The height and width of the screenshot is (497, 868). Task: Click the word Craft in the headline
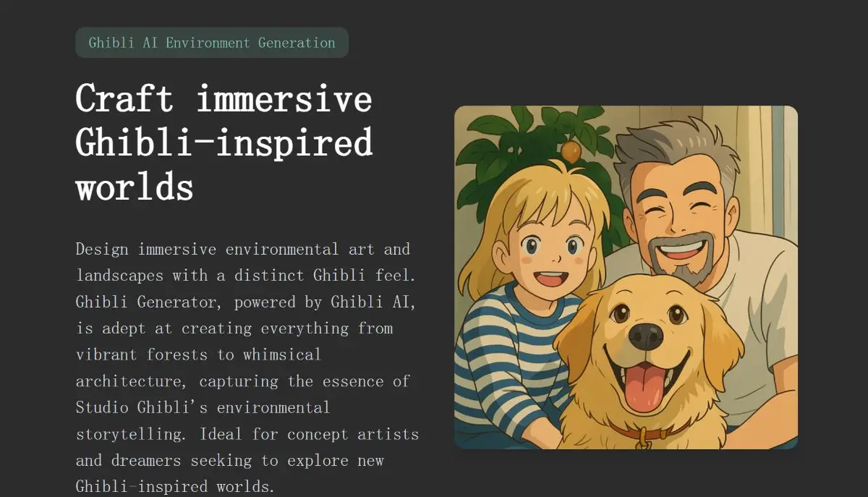coord(124,99)
